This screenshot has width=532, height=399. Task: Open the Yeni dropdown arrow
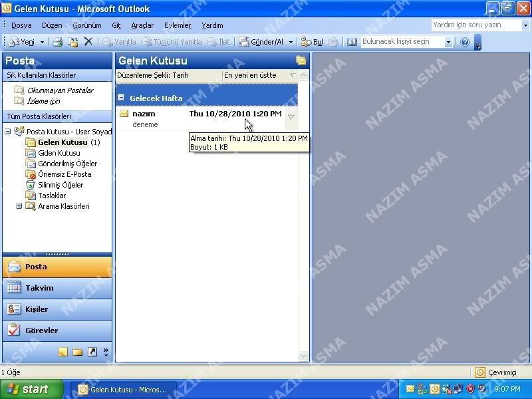42,42
